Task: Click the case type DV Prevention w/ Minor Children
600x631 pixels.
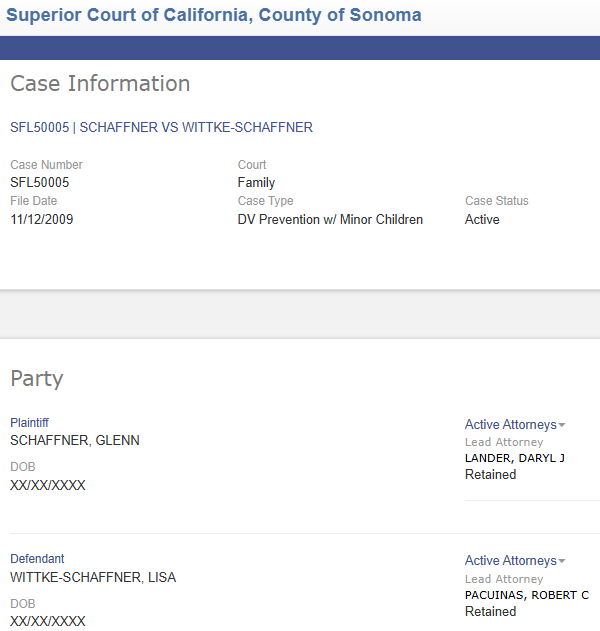Action: click(x=330, y=219)
